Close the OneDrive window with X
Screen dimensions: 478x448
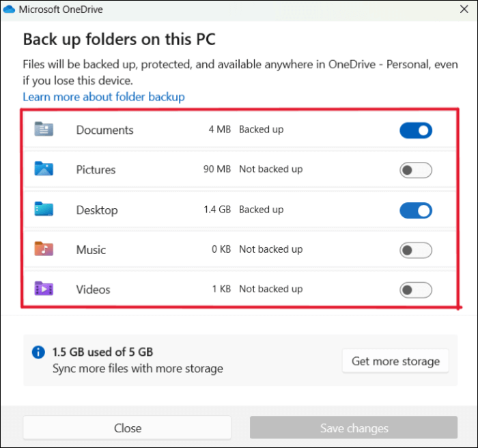click(462, 10)
